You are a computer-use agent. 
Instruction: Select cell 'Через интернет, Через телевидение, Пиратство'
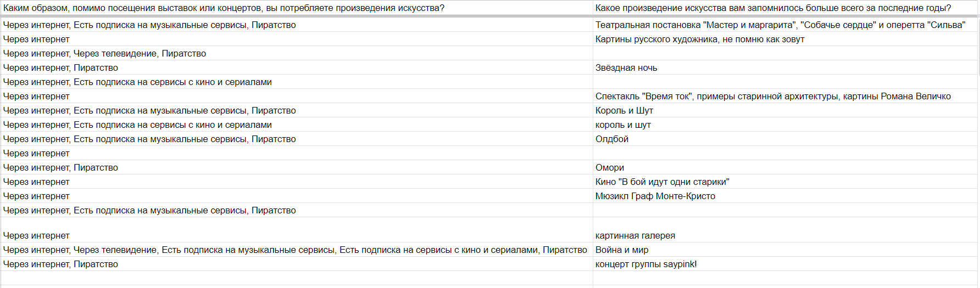click(x=297, y=53)
